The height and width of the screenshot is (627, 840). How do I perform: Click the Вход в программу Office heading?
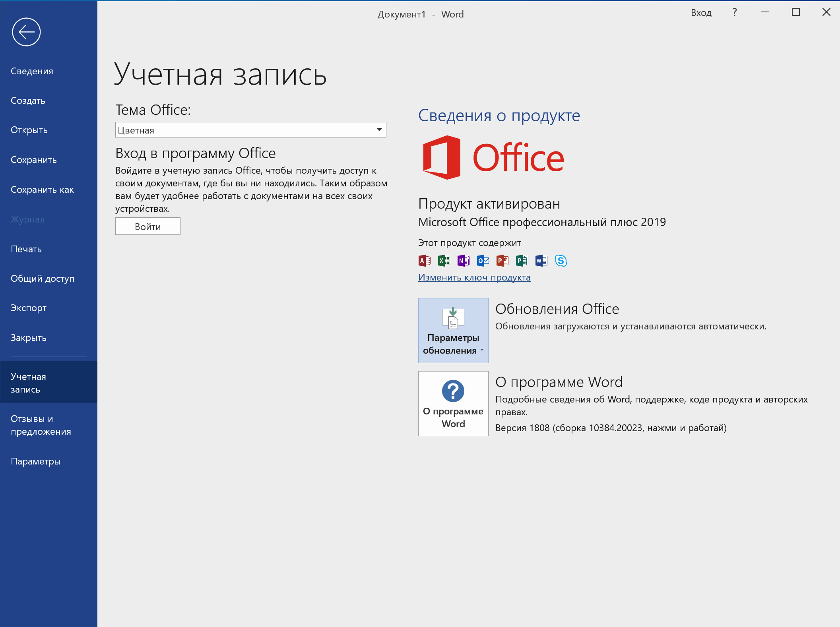click(x=196, y=153)
